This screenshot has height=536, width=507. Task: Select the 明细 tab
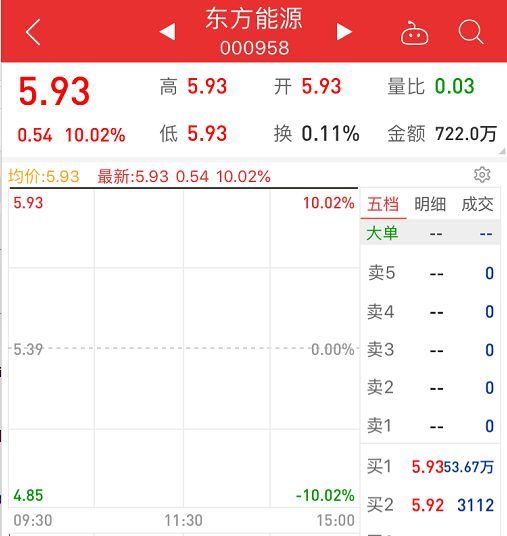click(x=430, y=204)
